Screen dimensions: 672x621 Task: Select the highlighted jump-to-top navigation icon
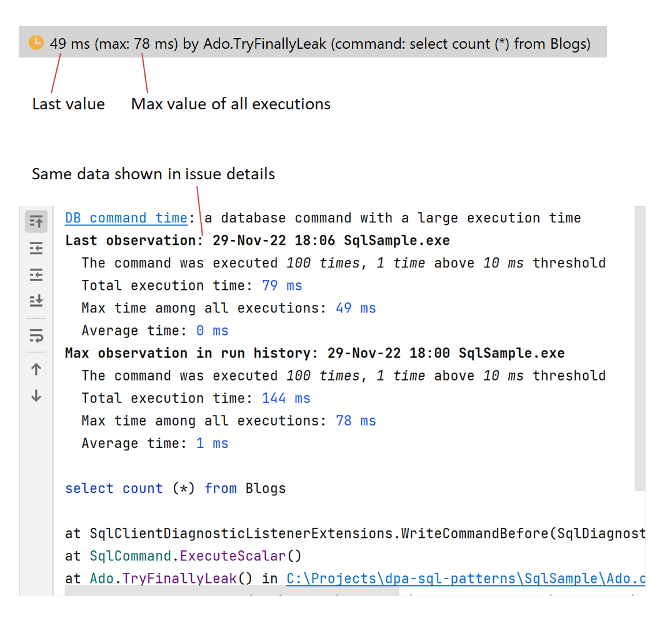36,221
